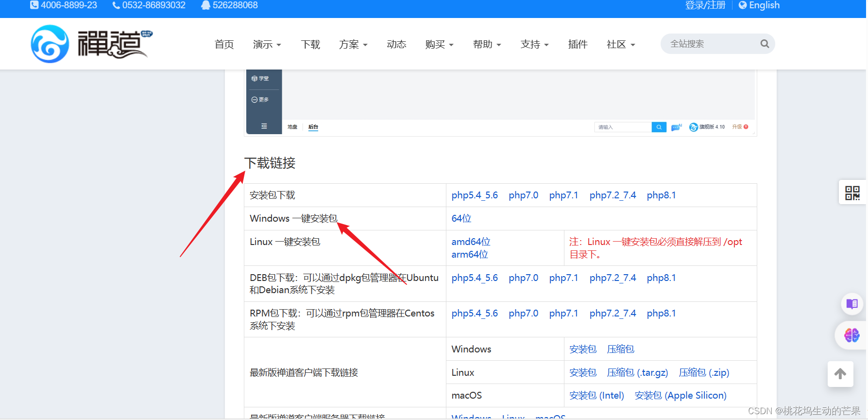Screen dimensions: 868x420
Task: Download php7.0 in the RPM包 row
Action: (524, 313)
